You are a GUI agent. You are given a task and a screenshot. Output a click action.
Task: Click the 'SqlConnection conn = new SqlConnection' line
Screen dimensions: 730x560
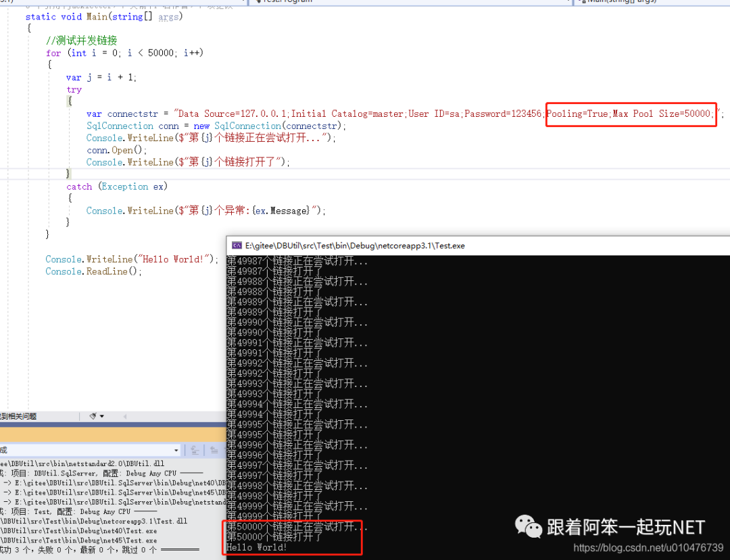[216, 126]
